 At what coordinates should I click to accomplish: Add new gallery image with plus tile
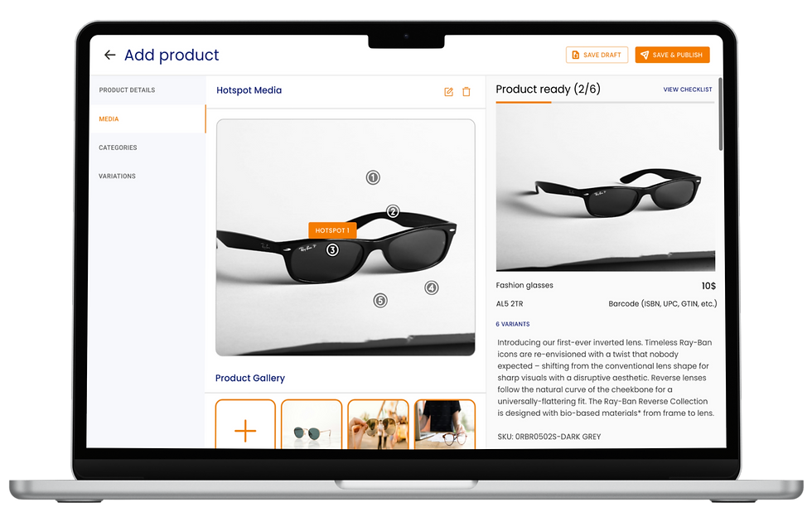(x=245, y=424)
